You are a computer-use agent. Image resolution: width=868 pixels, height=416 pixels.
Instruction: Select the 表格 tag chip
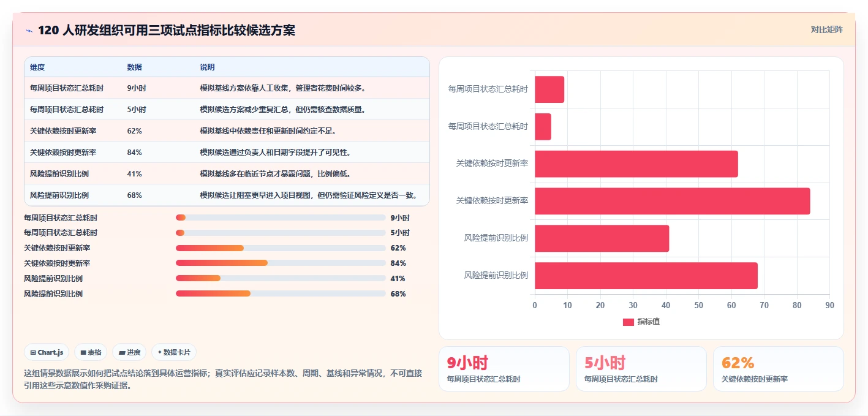point(91,352)
